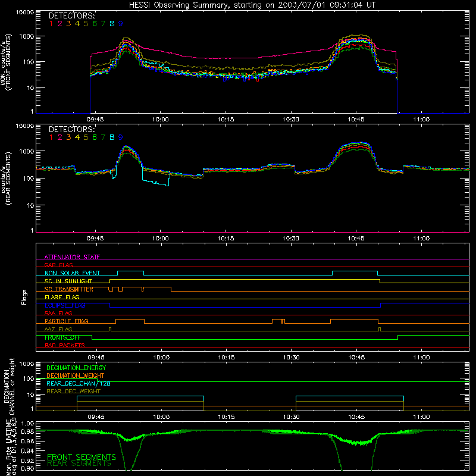Click the HESSI Observing Summary title text

(x=252, y=5)
